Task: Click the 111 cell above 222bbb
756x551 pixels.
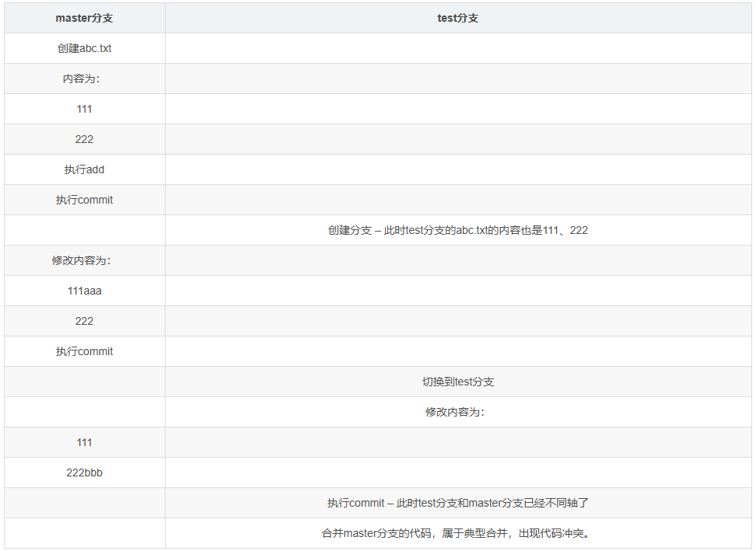Action: tap(84, 442)
